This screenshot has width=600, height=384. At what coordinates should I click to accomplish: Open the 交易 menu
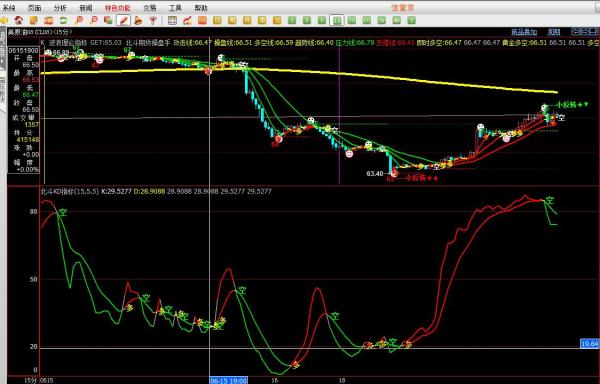click(x=150, y=8)
